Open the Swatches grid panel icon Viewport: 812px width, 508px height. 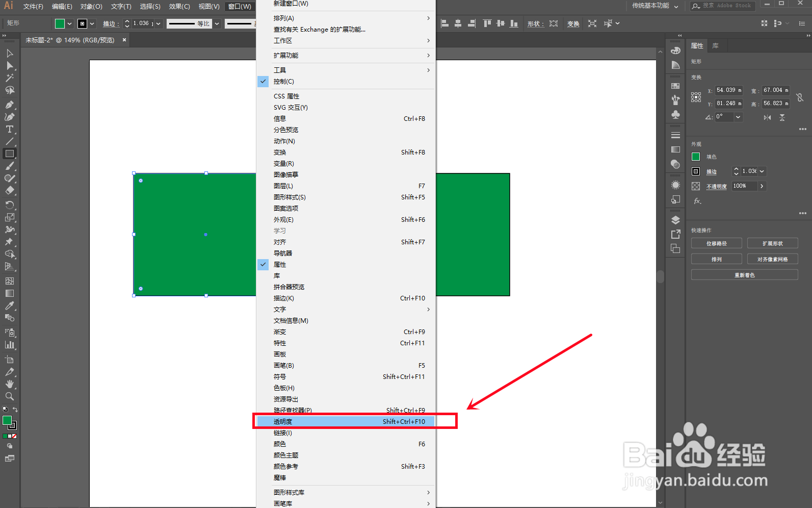675,86
